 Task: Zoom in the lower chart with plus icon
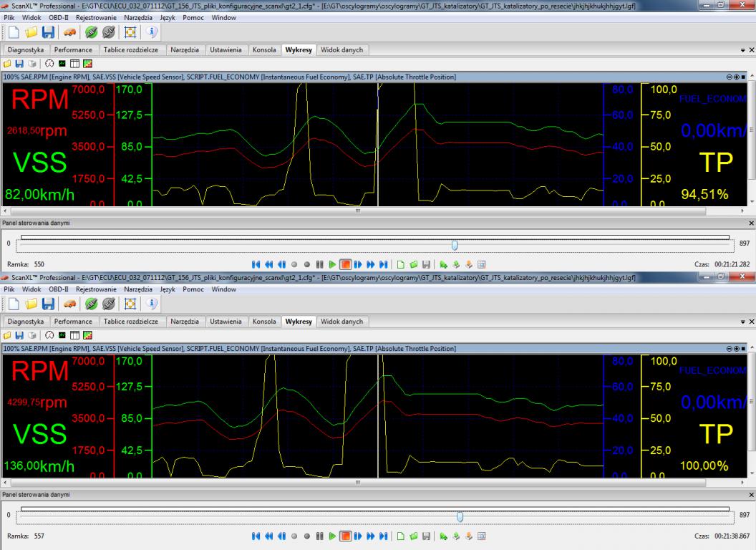click(x=737, y=348)
